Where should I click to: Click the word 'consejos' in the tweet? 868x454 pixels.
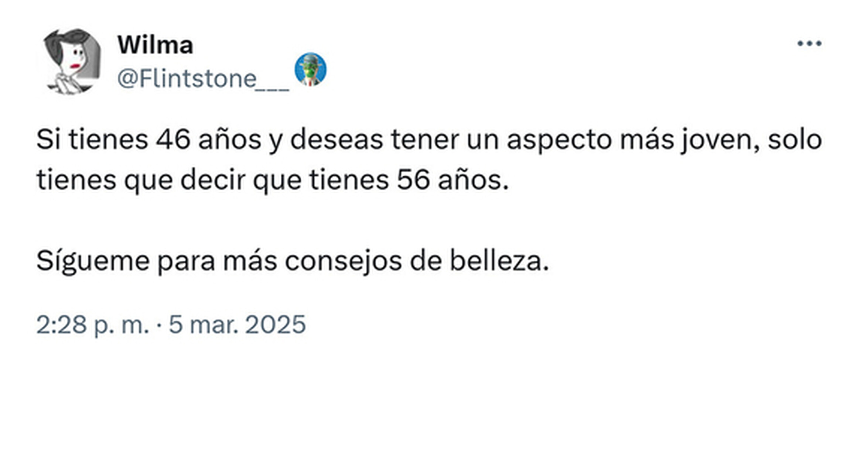[x=344, y=261]
